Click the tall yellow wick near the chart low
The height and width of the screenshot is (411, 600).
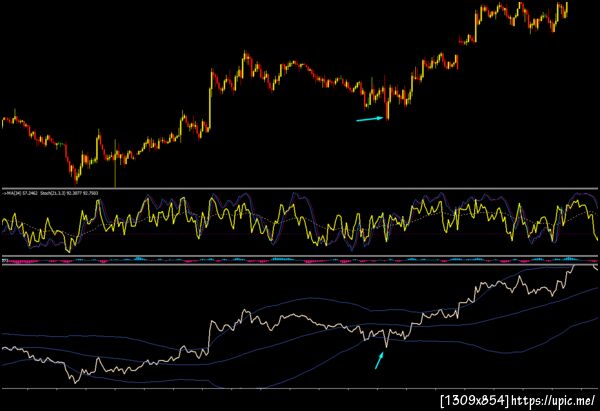[x=115, y=165]
